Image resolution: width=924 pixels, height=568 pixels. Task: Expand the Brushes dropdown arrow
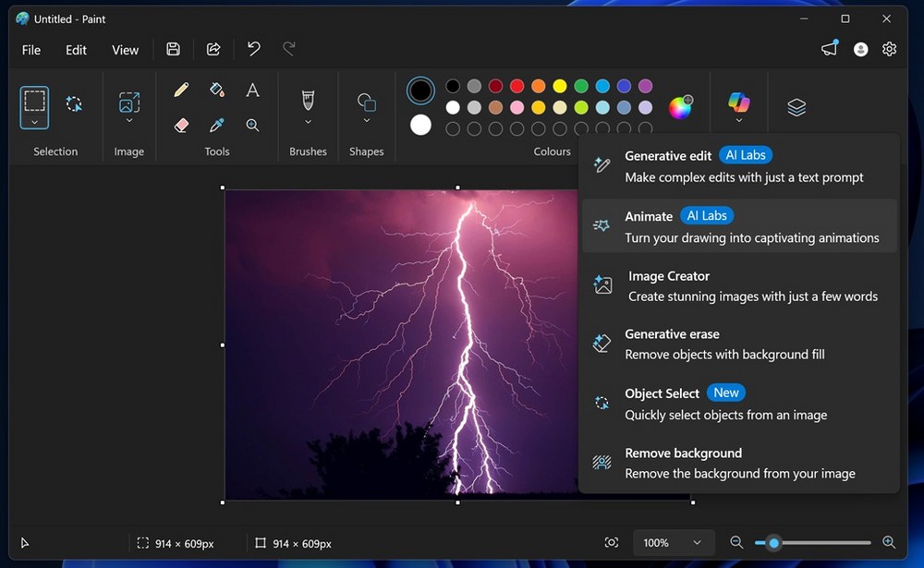(308, 122)
